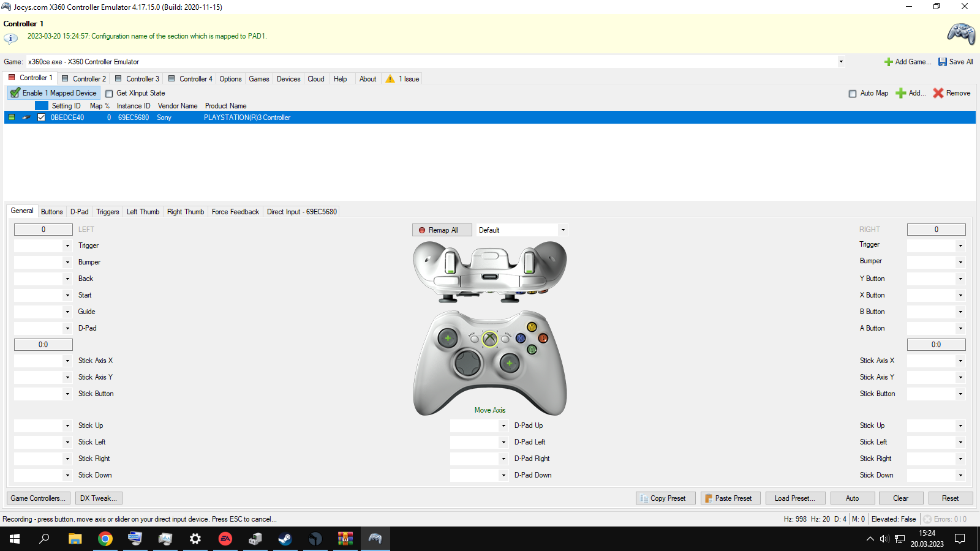This screenshot has width=980, height=551.
Task: Enable the Auto Map checkbox
Action: (853, 94)
